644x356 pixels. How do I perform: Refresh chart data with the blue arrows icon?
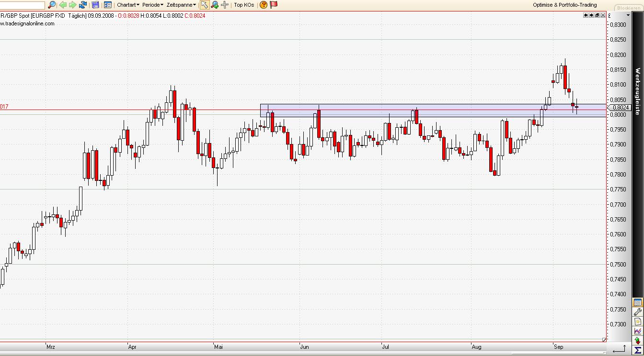point(83,5)
